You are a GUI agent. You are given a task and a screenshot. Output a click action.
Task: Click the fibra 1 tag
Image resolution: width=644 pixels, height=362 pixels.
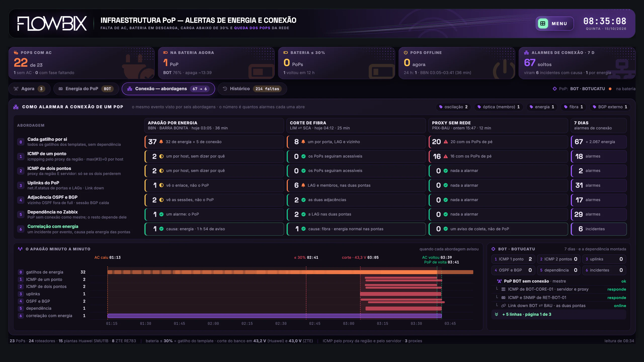click(x=574, y=107)
